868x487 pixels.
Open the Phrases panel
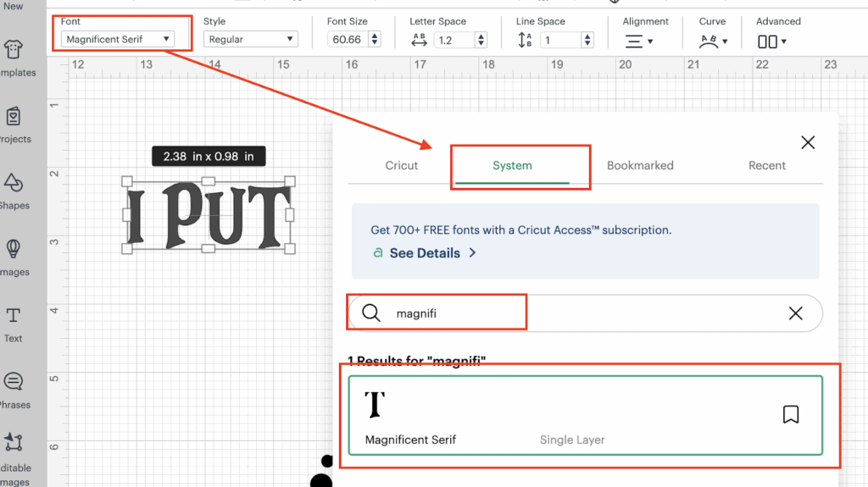tap(14, 388)
